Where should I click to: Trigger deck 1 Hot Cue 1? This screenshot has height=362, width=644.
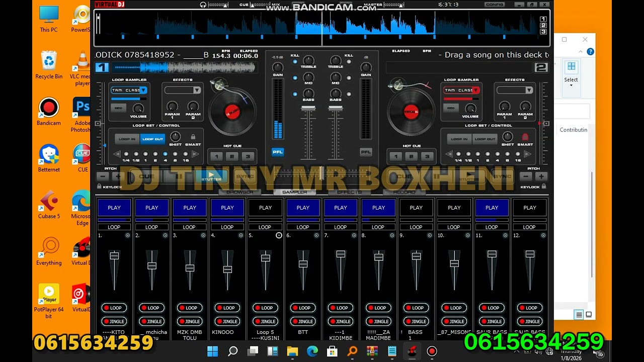(x=217, y=157)
